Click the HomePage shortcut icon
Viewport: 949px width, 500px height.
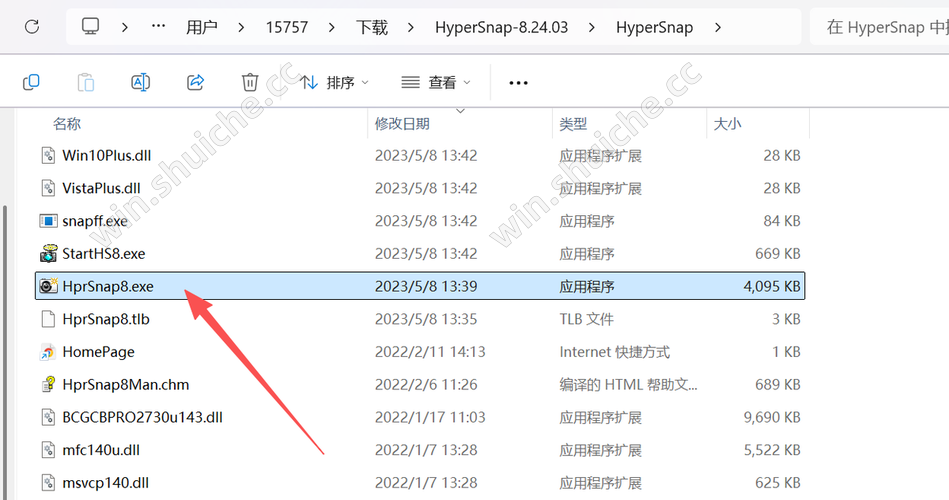pyautogui.click(x=48, y=352)
